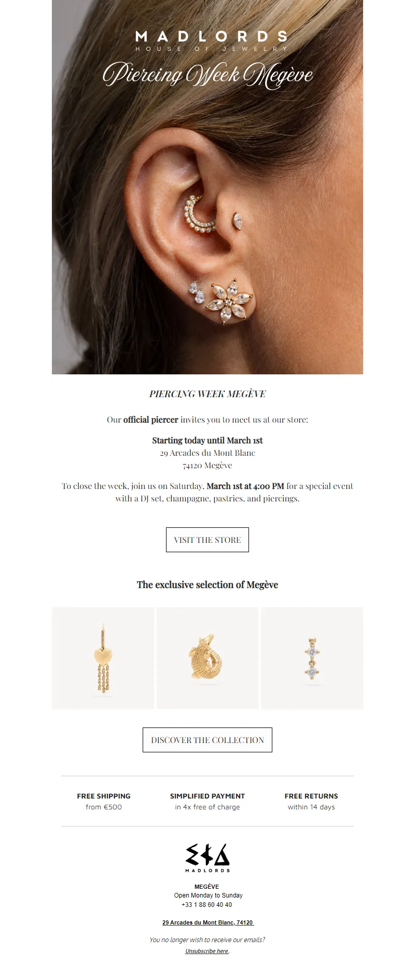Click the flower earring on the earlobe

pos(229,301)
